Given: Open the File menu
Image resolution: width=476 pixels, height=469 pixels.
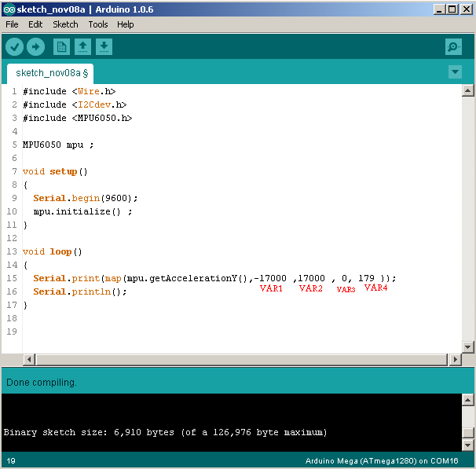Looking at the screenshot, I should (x=12, y=24).
